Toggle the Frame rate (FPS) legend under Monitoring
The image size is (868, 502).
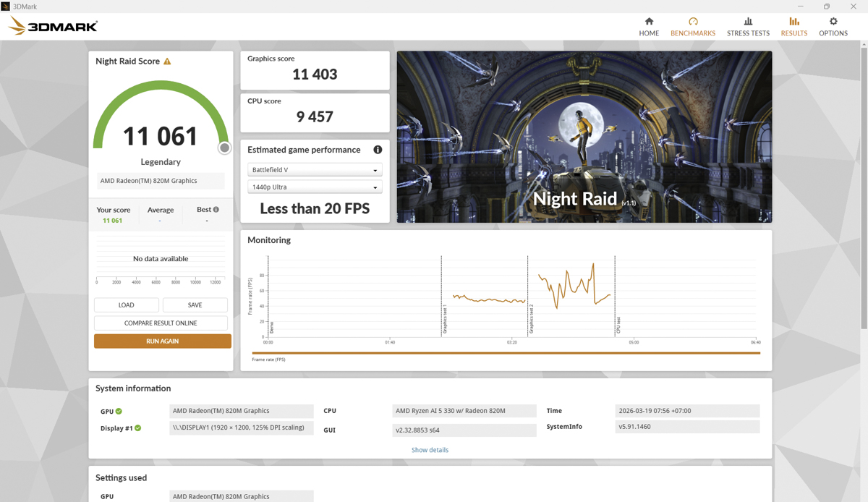[269, 359]
